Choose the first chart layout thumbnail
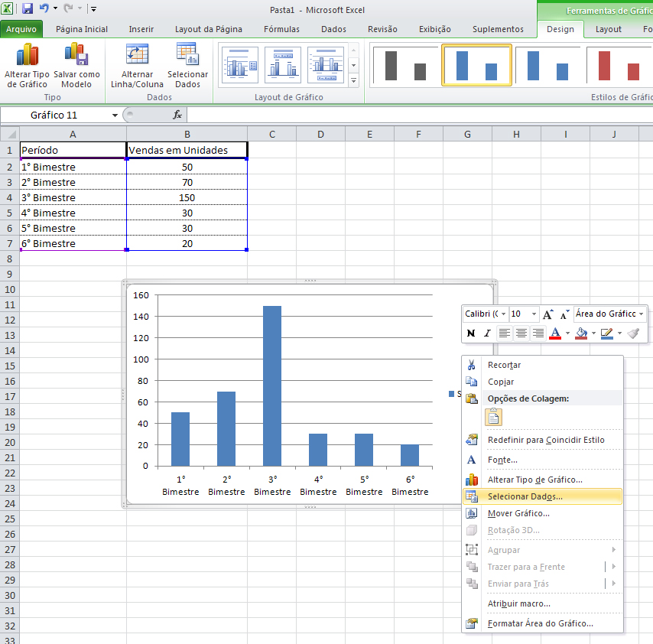 [240, 64]
